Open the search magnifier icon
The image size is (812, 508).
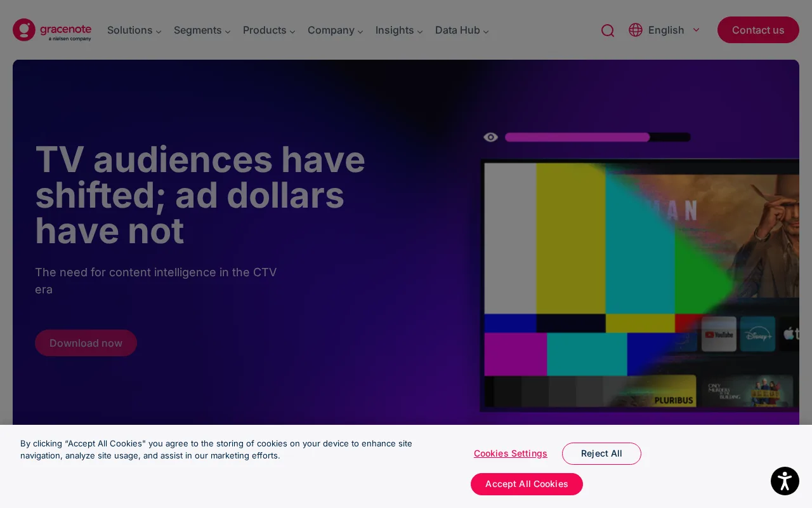click(608, 30)
